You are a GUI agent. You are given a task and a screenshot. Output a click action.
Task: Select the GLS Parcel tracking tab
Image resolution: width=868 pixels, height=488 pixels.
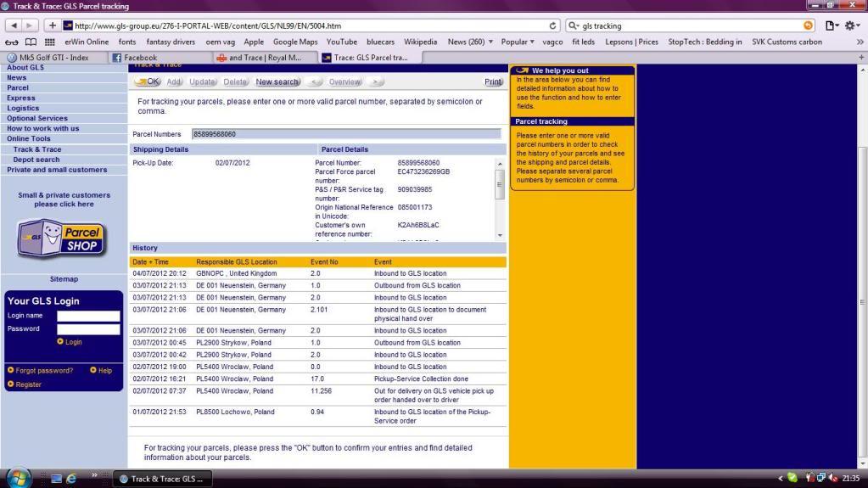coord(370,58)
